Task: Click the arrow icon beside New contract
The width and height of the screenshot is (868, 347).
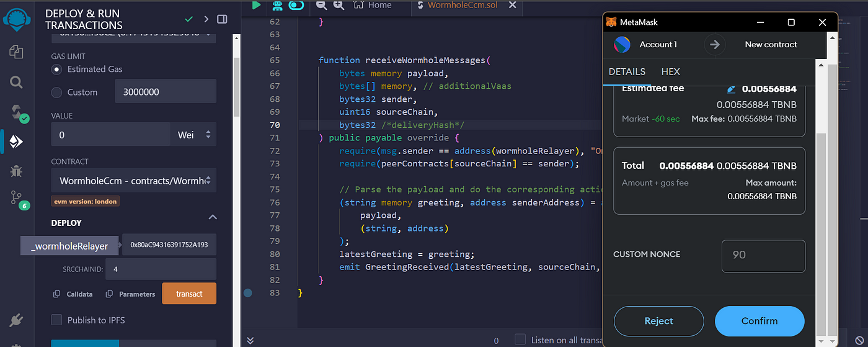Action: (x=715, y=44)
